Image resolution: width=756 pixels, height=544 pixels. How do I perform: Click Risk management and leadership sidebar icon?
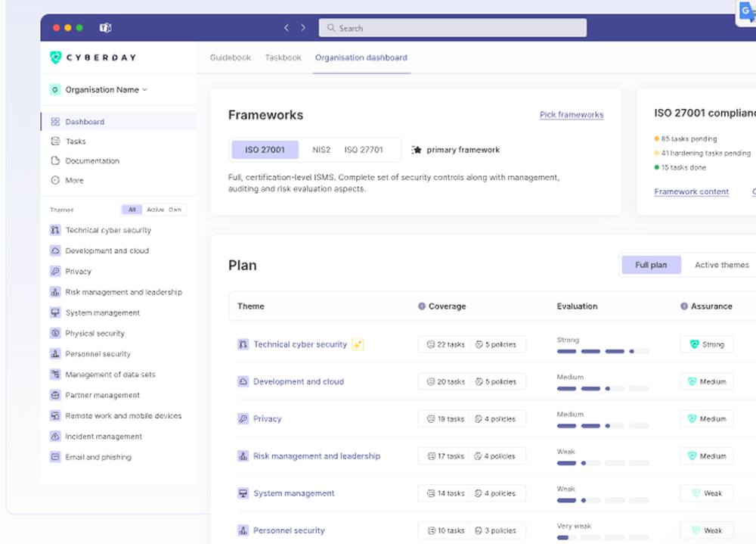coord(55,292)
